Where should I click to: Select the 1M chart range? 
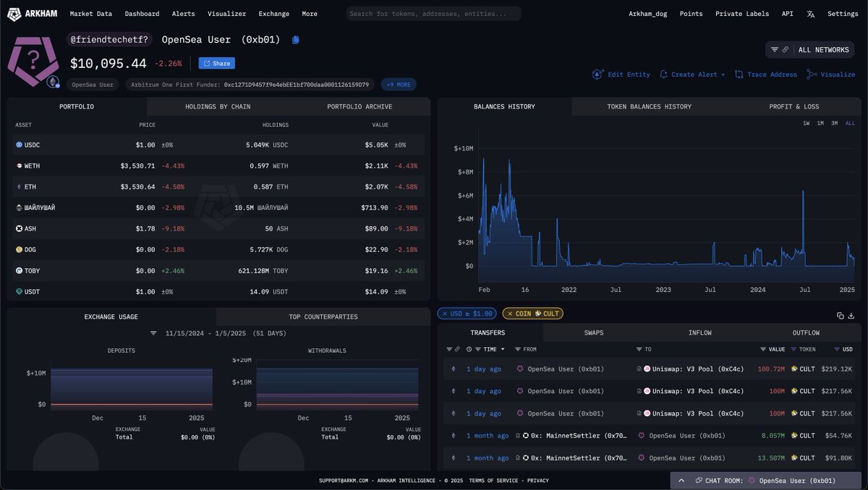point(820,124)
